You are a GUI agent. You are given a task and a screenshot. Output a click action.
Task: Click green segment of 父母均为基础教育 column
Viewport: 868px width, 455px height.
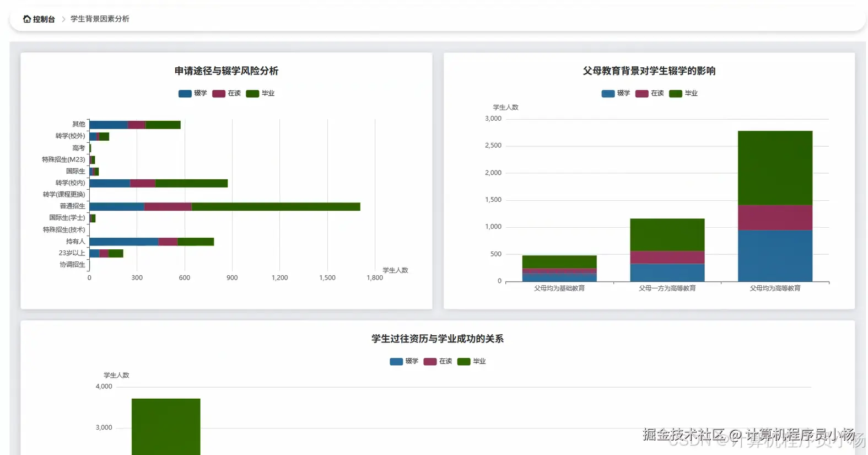[x=559, y=262]
